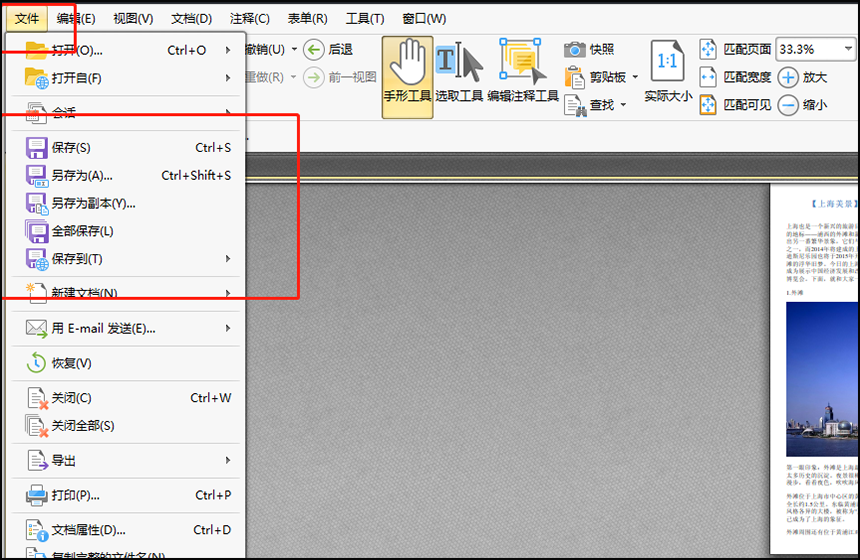The image size is (860, 560).
Task: Click the document page preview
Action: (x=814, y=370)
